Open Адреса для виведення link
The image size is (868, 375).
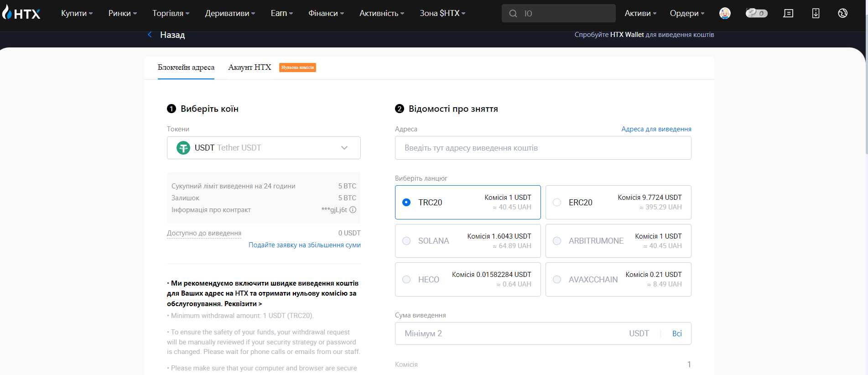(656, 129)
